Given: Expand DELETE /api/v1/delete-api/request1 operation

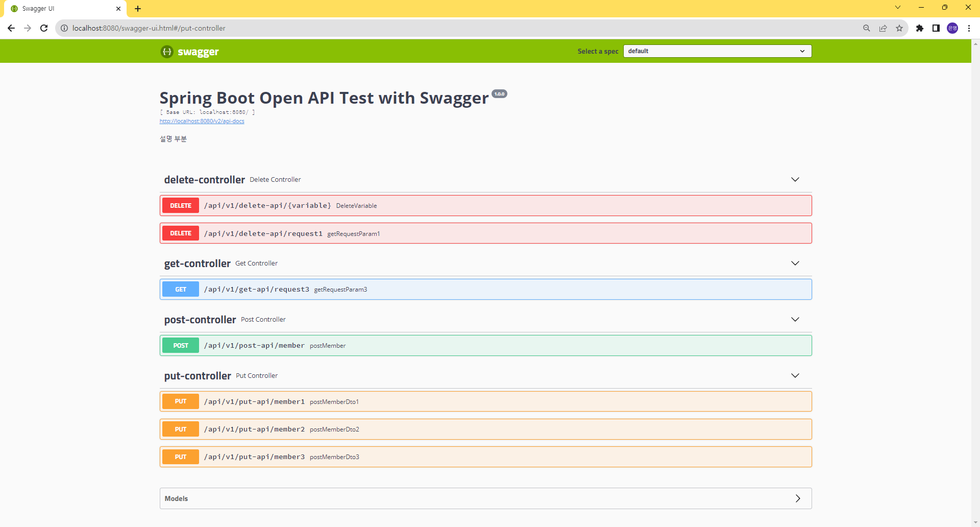Looking at the screenshot, I should 485,233.
